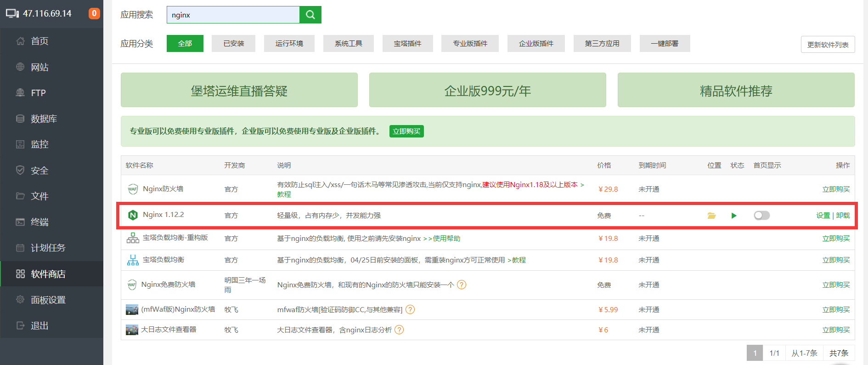The image size is (868, 365).
Task: Toggle the 首页显示 switch for Nginx 1.12.2
Action: (762, 215)
